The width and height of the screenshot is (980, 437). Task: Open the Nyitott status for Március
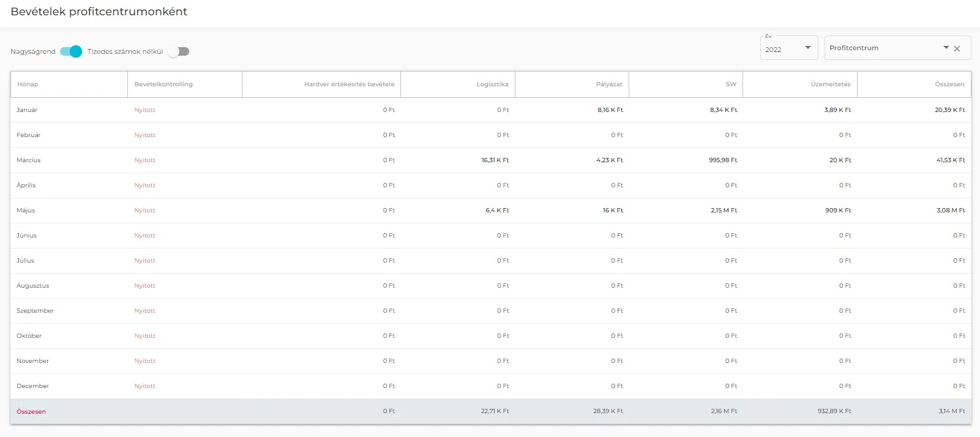point(145,160)
